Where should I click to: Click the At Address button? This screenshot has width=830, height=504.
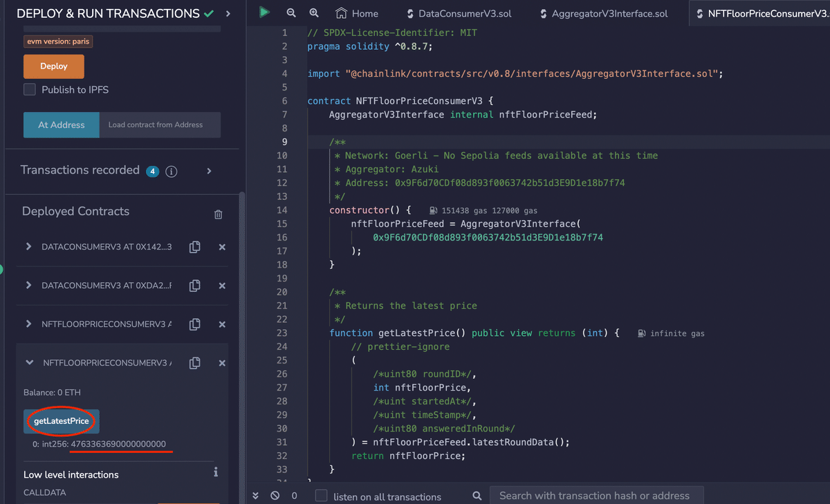coord(62,125)
